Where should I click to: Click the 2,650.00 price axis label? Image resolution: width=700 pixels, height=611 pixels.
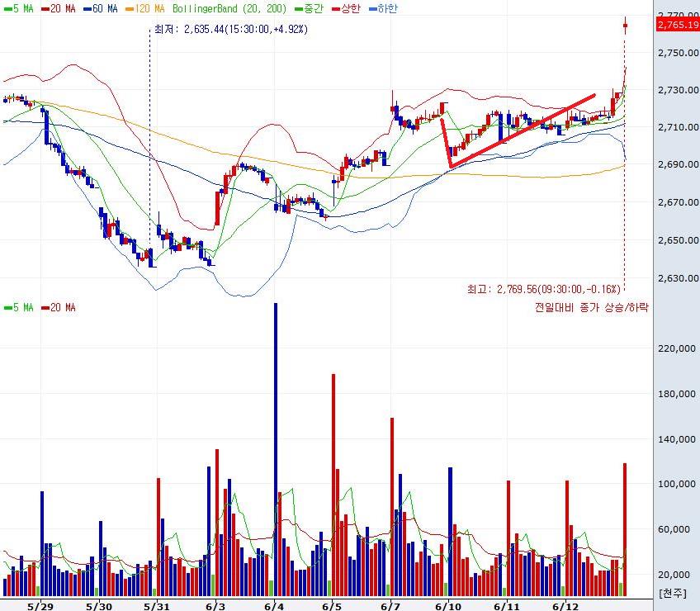[x=679, y=240]
